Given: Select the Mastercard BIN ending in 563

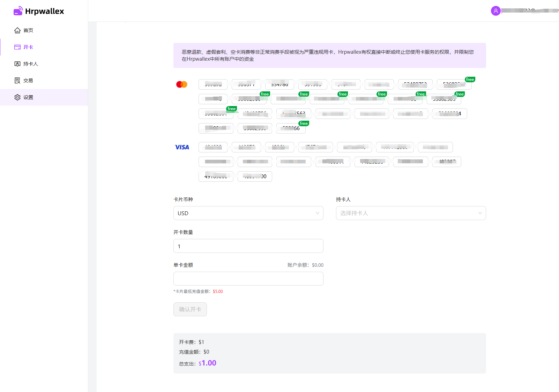Looking at the screenshot, I should tap(293, 114).
